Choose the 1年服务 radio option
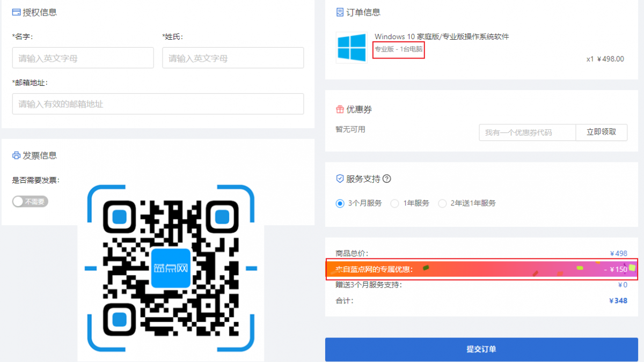 click(x=394, y=203)
